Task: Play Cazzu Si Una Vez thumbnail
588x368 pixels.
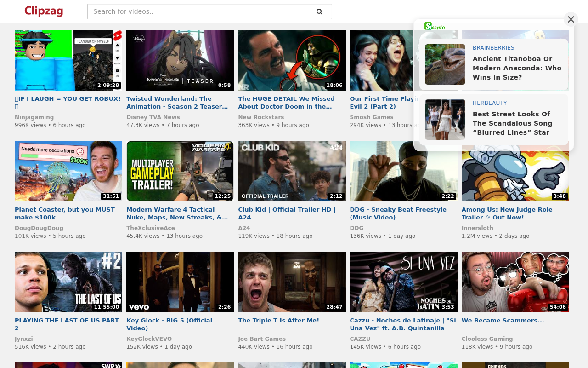Action: coord(404,282)
